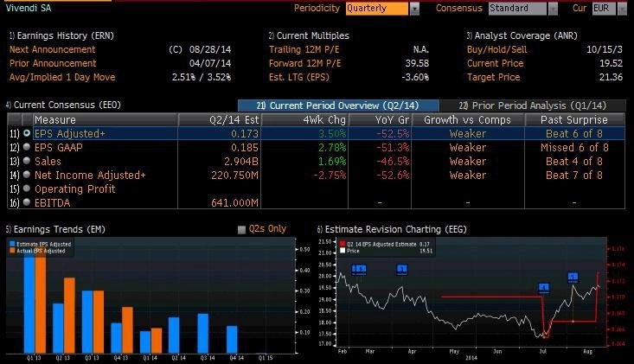Switch to Current Period Overview (Q2/14) tab

click(x=338, y=105)
